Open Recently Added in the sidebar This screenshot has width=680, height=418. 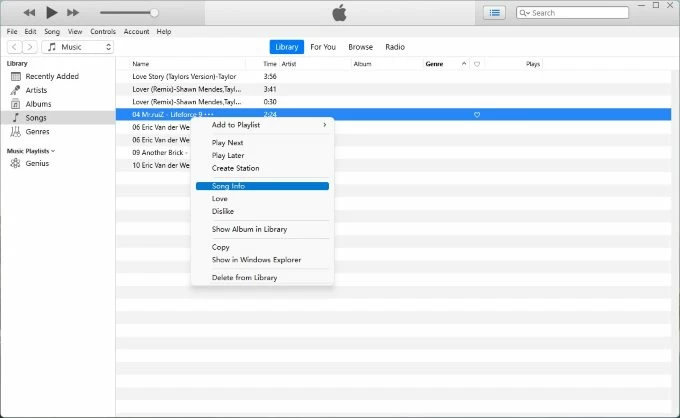52,76
